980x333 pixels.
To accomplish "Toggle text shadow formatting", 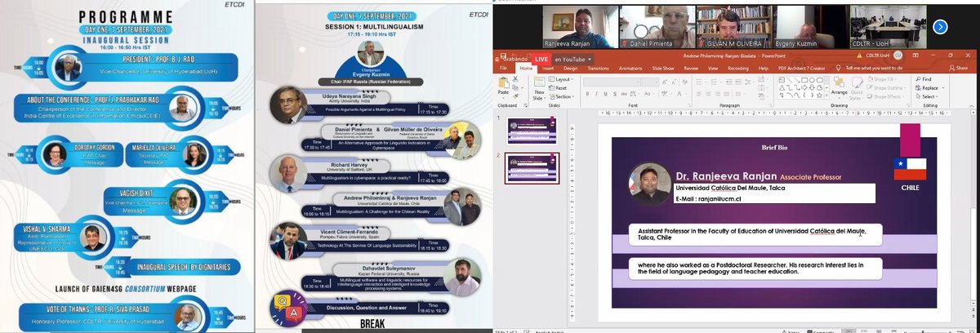I will point(615,94).
